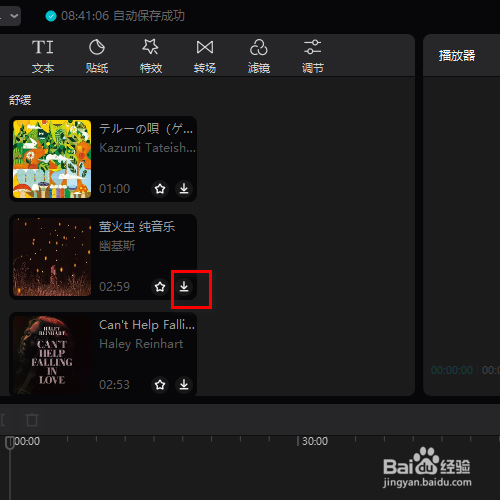The image size is (500, 500).
Task: Click the 08:41:06 自动保存成功 status text
Action: click(123, 16)
